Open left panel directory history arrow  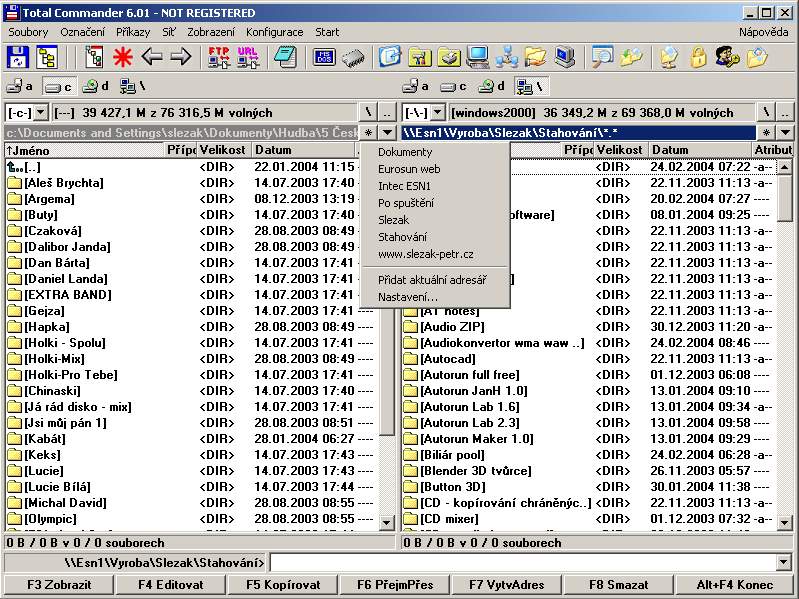[387, 133]
